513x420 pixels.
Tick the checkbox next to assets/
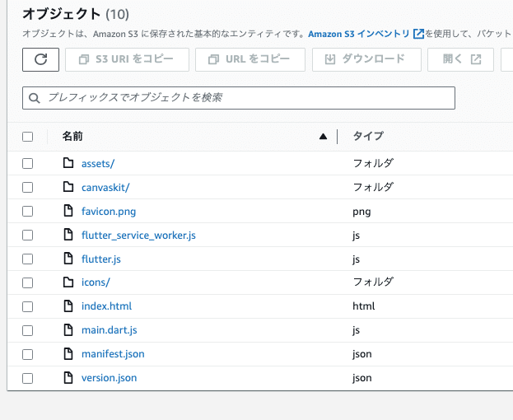(x=28, y=163)
